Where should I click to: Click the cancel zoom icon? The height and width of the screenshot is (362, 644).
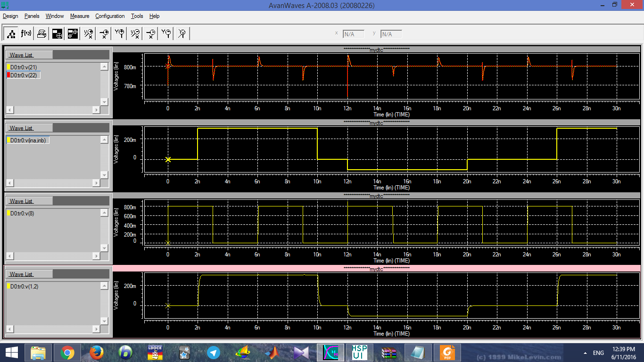point(182,33)
